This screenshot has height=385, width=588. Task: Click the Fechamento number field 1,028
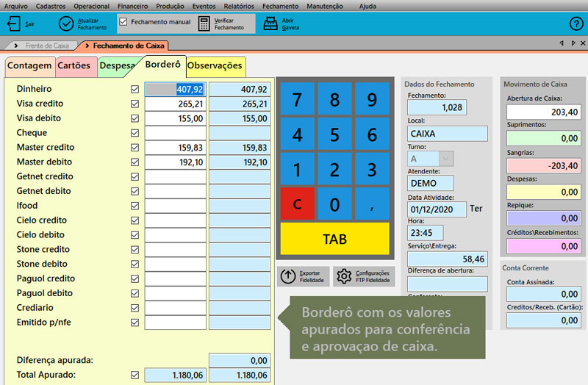[x=437, y=107]
